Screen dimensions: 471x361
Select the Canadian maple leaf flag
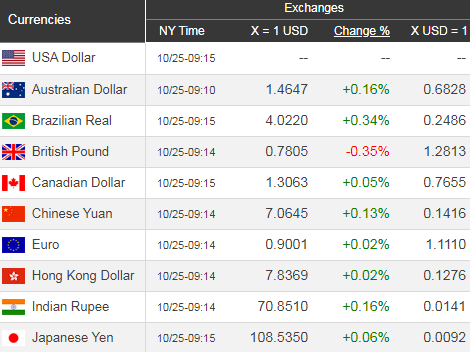click(x=13, y=183)
